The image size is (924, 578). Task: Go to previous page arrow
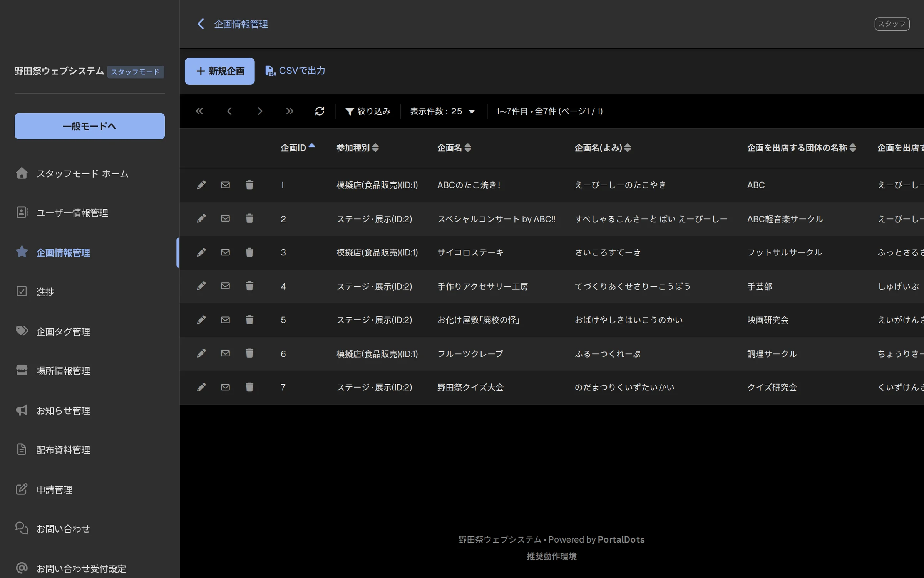pyautogui.click(x=229, y=111)
